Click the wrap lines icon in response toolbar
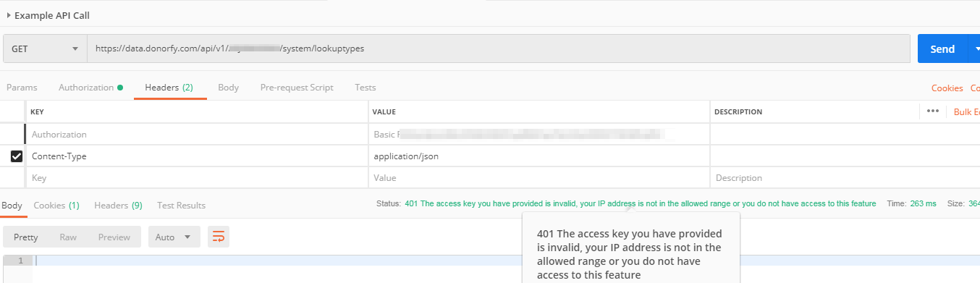The width and height of the screenshot is (980, 283). [x=219, y=237]
